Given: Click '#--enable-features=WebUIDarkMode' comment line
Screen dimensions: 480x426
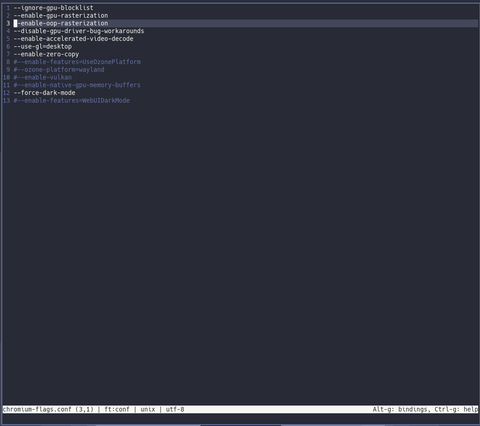Looking at the screenshot, I should [72, 100].
